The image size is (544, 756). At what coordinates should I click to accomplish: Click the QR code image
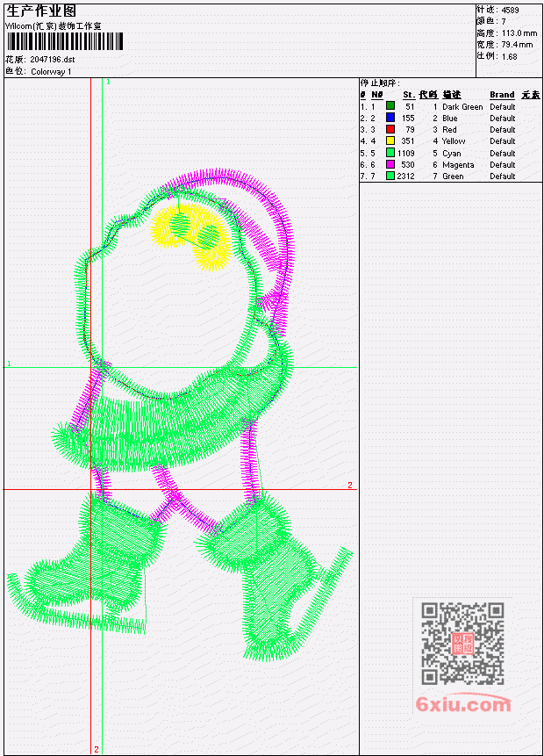pos(462,644)
